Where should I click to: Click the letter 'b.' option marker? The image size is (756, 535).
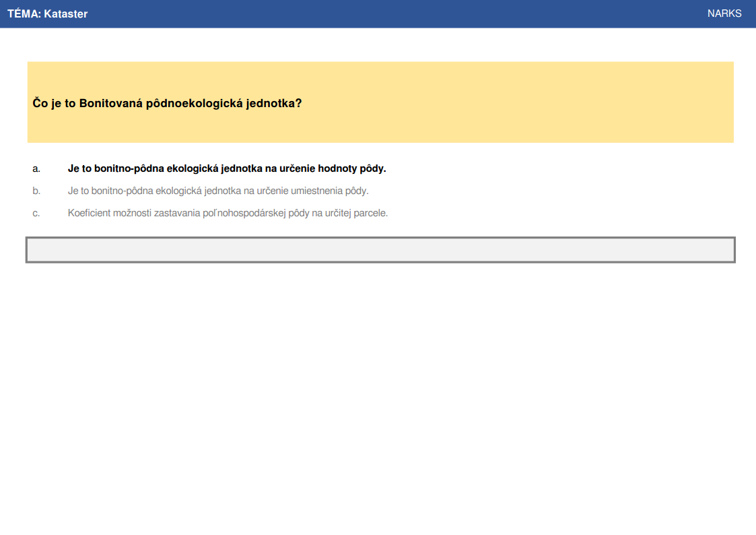click(x=36, y=191)
